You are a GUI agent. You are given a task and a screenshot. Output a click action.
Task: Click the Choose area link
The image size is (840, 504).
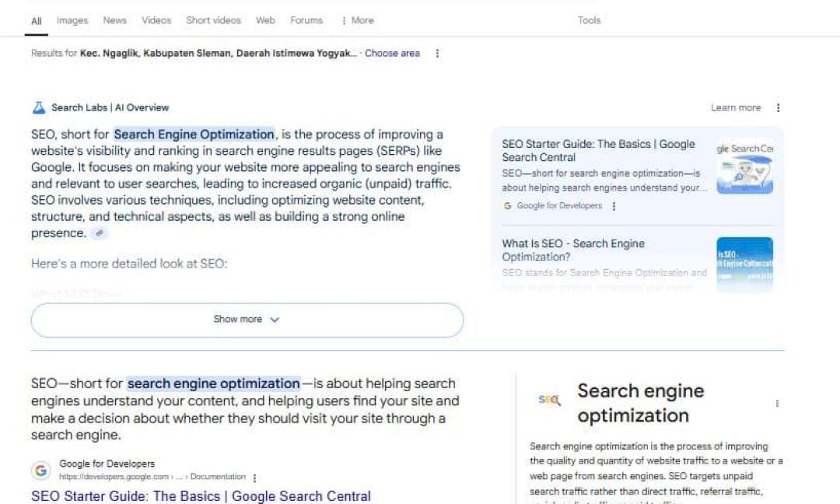click(x=392, y=53)
